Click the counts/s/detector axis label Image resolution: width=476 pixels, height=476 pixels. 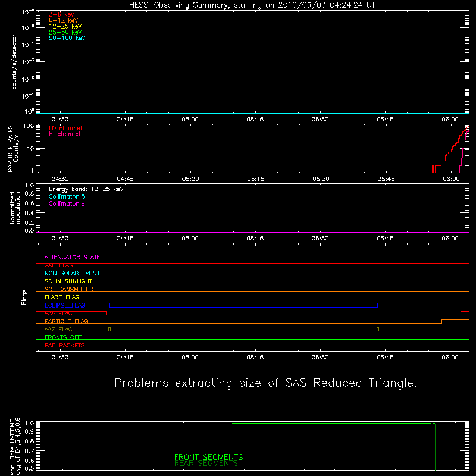14,62
